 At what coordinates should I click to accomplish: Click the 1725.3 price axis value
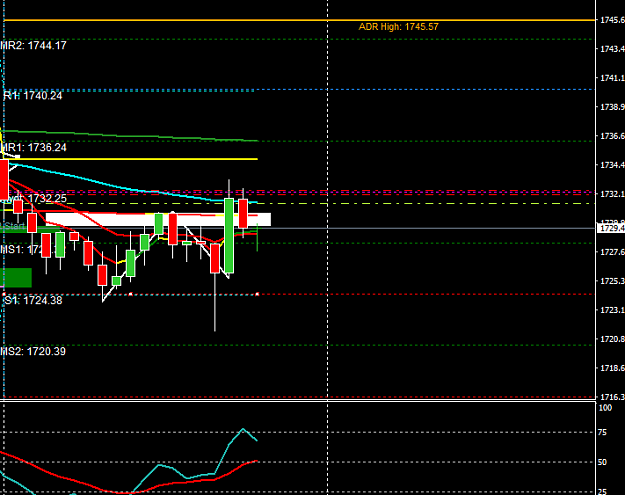pos(612,281)
